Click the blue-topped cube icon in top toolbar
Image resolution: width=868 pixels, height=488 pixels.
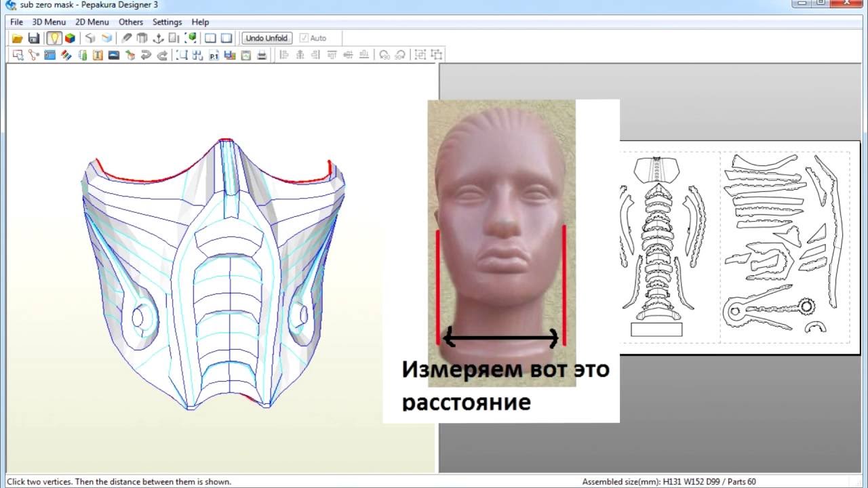coord(106,38)
